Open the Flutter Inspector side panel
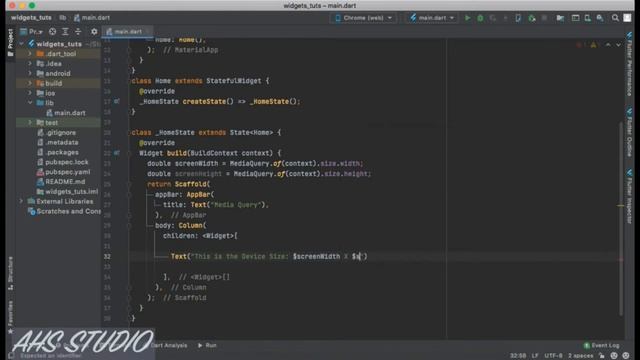Screen dimensions: 640x360 click(x=630, y=197)
